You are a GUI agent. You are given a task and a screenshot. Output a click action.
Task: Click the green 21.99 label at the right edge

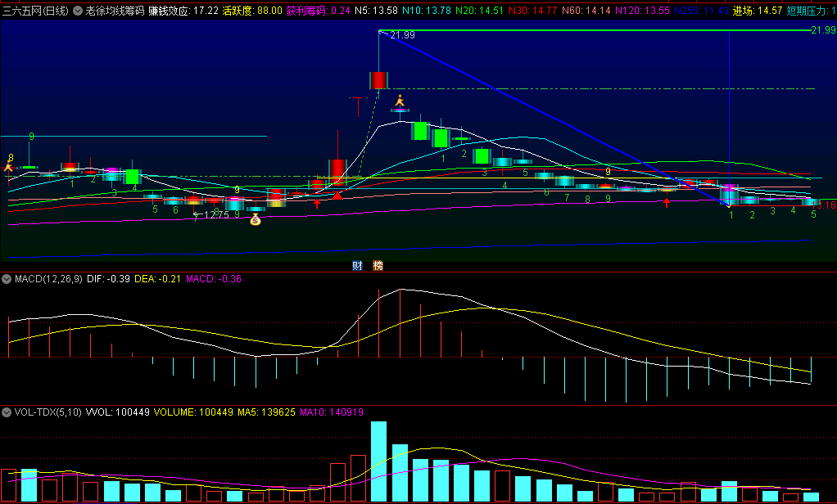point(823,30)
